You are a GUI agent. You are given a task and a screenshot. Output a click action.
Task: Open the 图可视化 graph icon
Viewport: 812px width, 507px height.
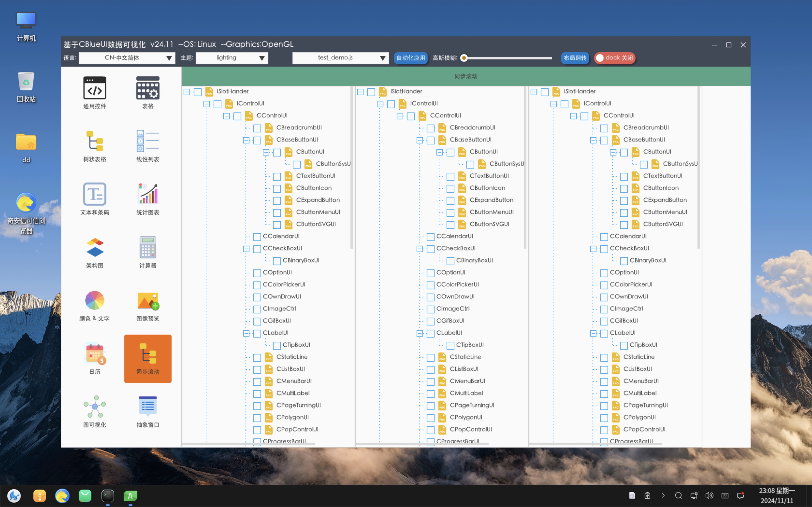[x=95, y=407]
